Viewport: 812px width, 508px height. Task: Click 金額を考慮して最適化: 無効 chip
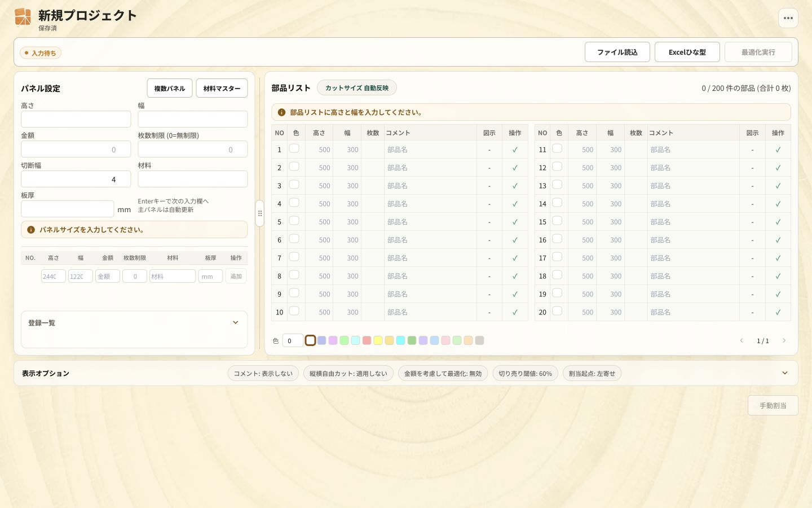(443, 374)
